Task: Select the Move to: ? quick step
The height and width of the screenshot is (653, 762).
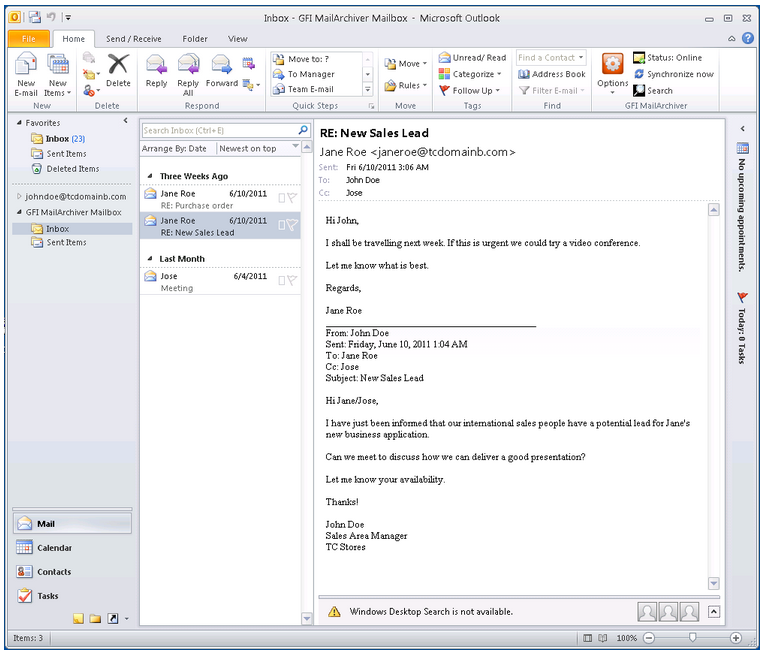Action: coord(316,59)
